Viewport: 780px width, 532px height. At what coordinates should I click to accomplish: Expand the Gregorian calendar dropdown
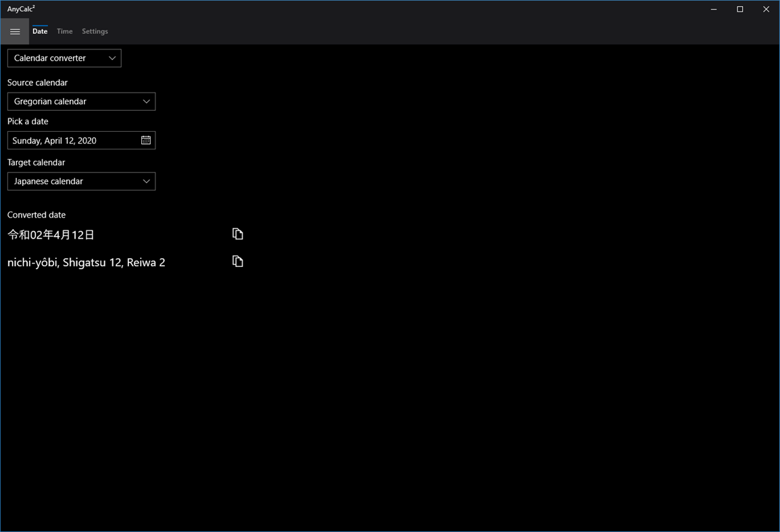(x=81, y=101)
